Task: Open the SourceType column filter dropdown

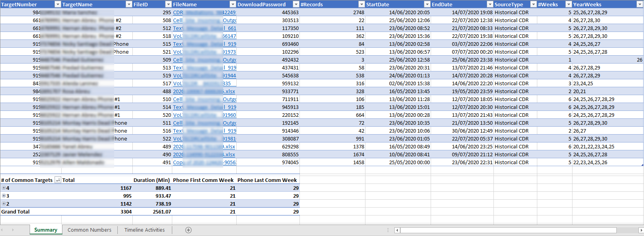Action: pyautogui.click(x=533, y=4)
